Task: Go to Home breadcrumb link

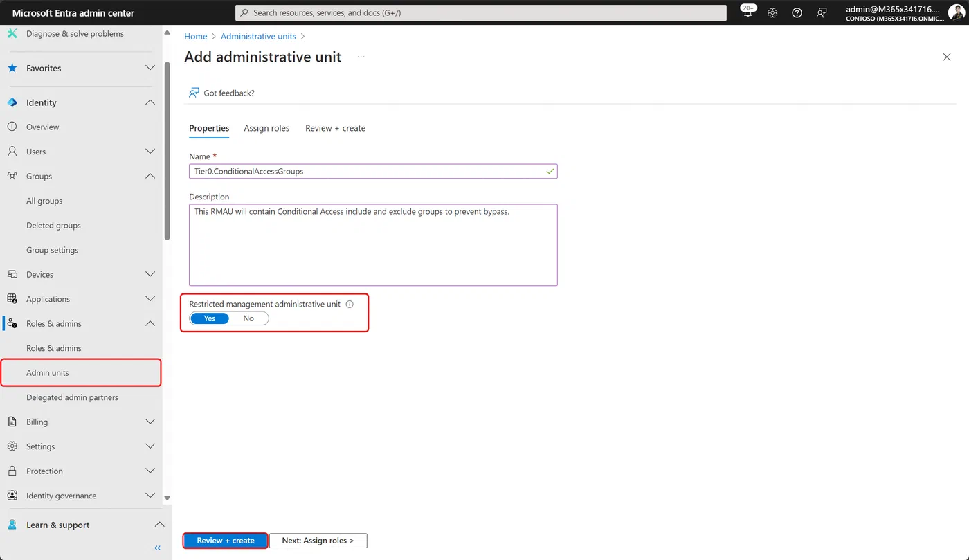Action: coord(196,37)
